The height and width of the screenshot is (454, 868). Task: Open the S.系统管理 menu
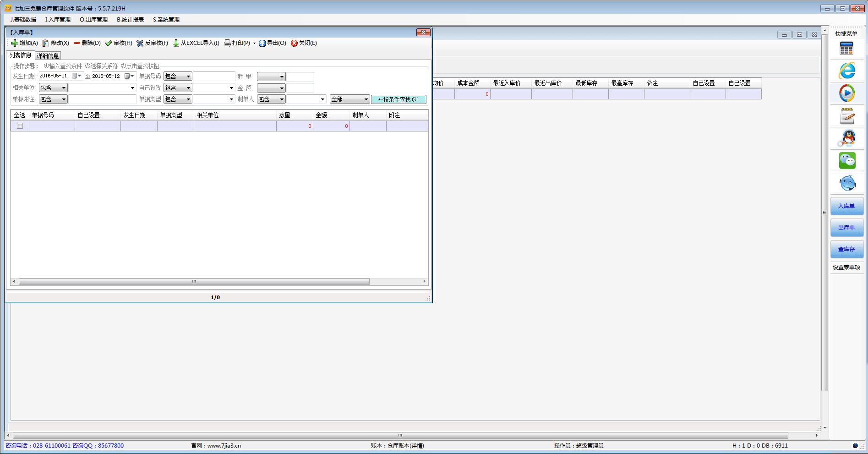pyautogui.click(x=166, y=20)
